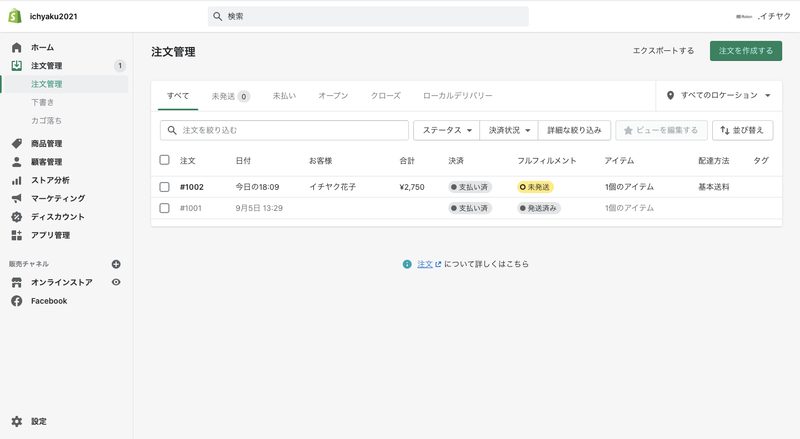800x439 pixels.
Task: Click the フルフィルメント column header
Action: (547, 160)
